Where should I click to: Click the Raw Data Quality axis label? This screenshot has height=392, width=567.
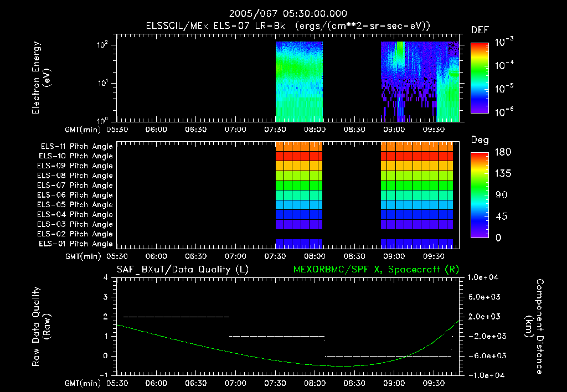(x=41, y=327)
